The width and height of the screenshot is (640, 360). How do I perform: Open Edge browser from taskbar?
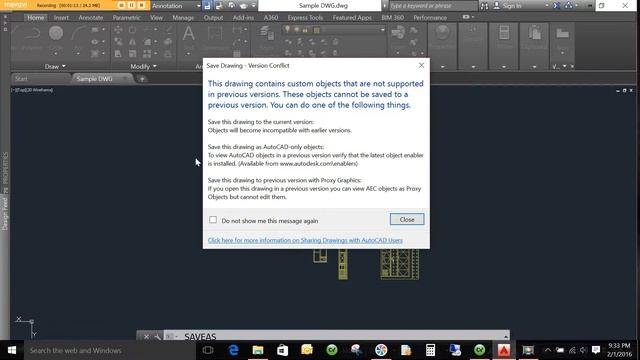tap(233, 350)
